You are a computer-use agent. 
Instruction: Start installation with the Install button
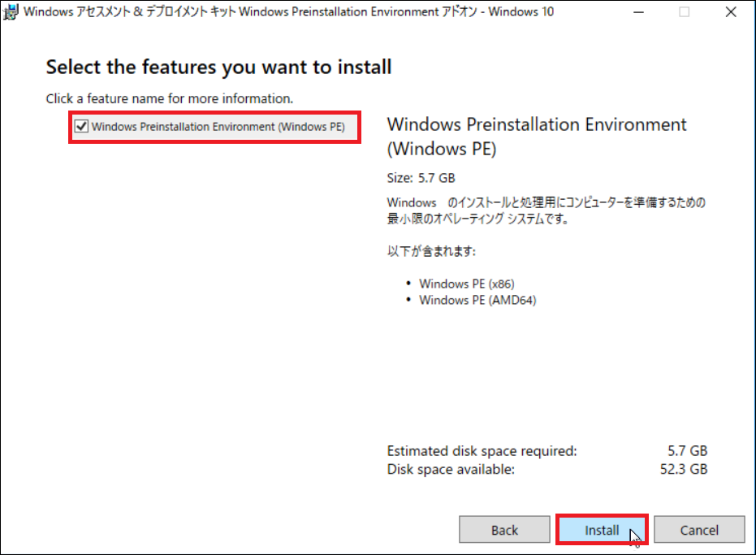click(602, 530)
